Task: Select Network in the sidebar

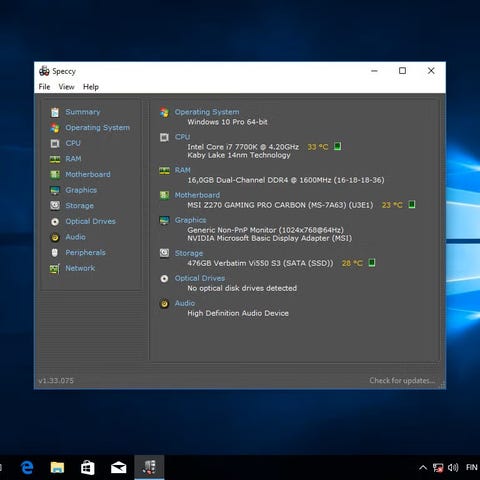Action: point(80,268)
